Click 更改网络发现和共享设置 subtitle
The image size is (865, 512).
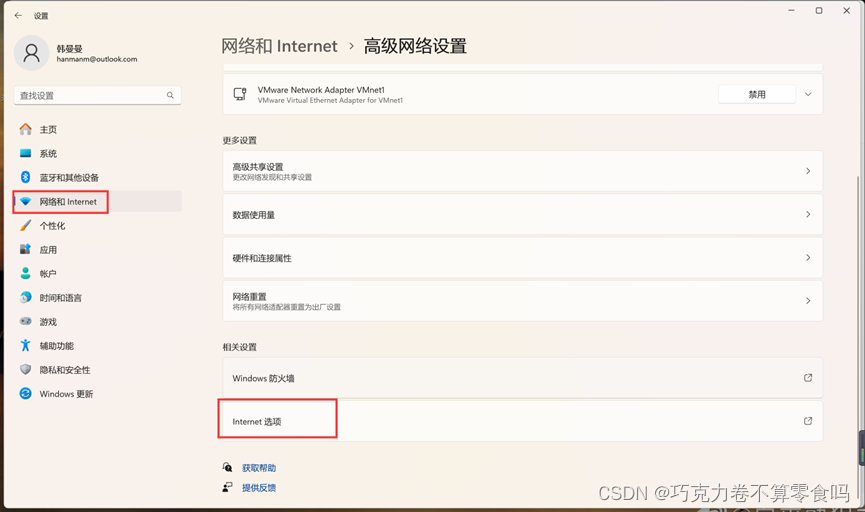[x=272, y=177]
